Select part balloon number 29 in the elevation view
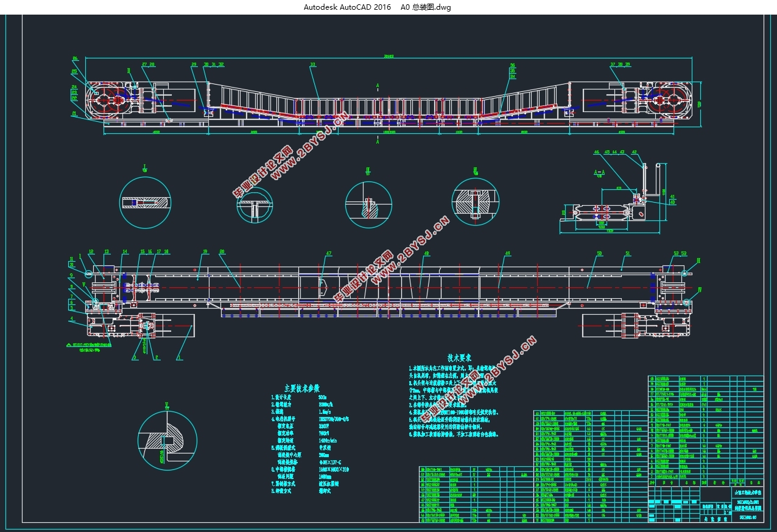This screenshot has height=532, width=777. (x=194, y=64)
